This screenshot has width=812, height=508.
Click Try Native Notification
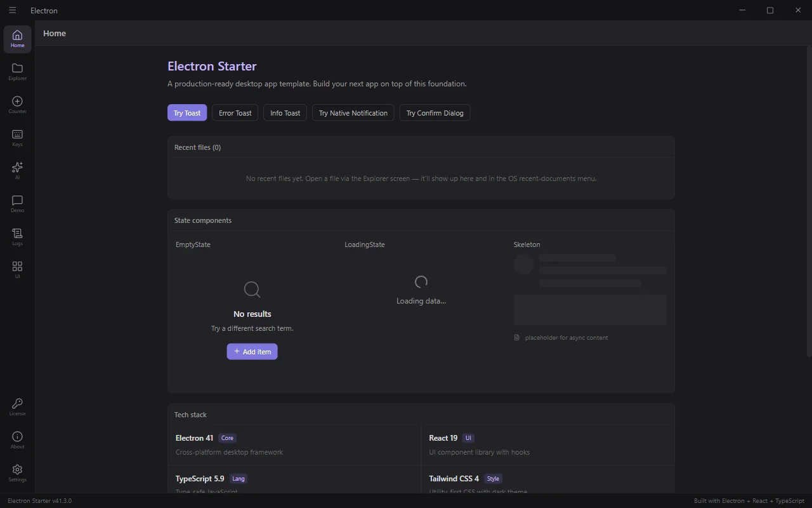coord(353,113)
